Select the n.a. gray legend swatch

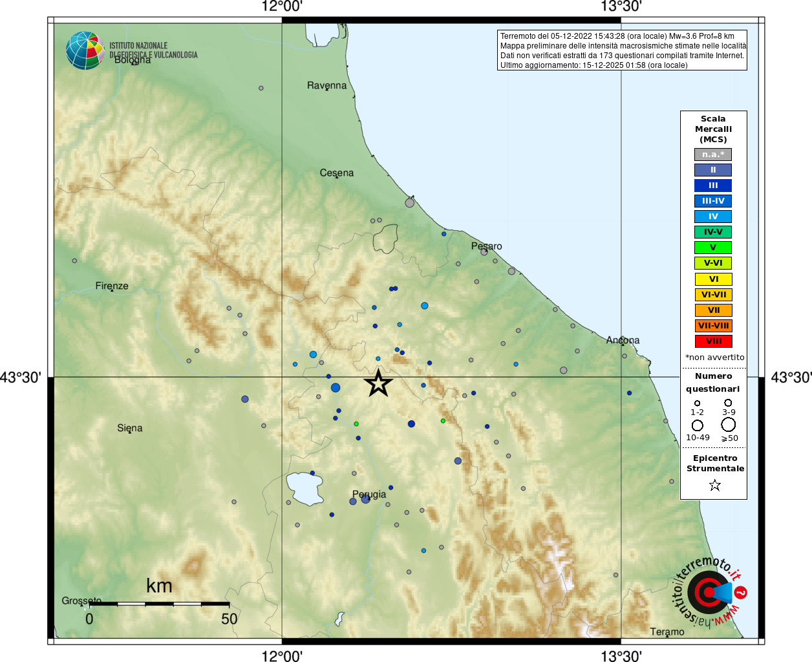click(713, 155)
